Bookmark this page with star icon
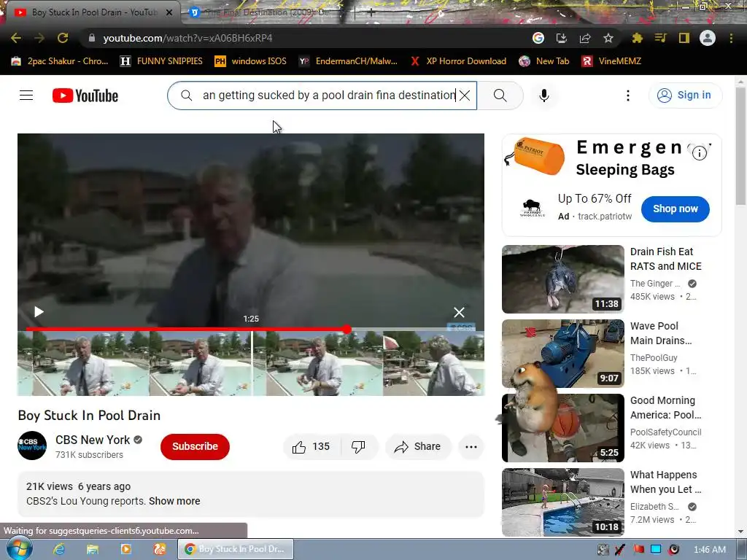The image size is (747, 560). [608, 38]
